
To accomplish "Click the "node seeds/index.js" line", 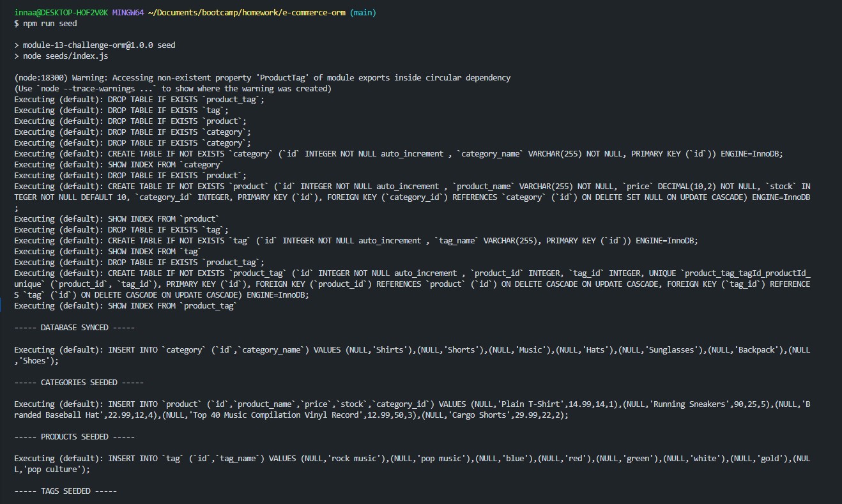I will 56,56.
